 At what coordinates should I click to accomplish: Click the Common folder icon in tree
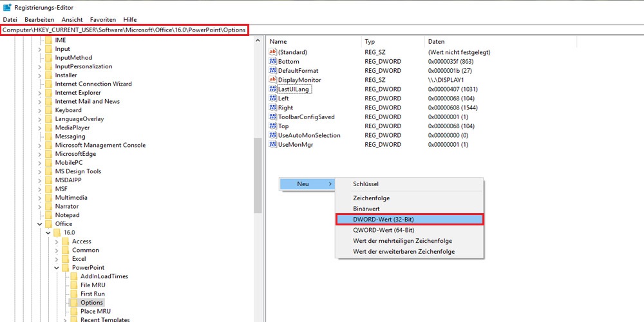tap(65, 250)
